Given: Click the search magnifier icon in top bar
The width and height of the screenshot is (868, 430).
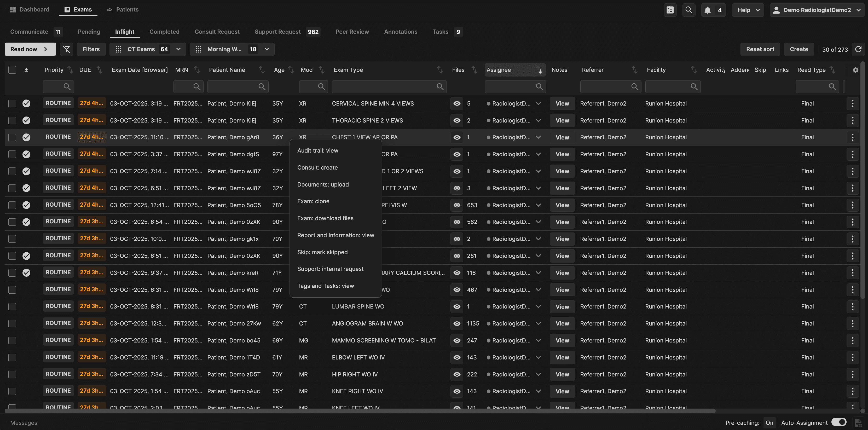Looking at the screenshot, I should point(689,10).
